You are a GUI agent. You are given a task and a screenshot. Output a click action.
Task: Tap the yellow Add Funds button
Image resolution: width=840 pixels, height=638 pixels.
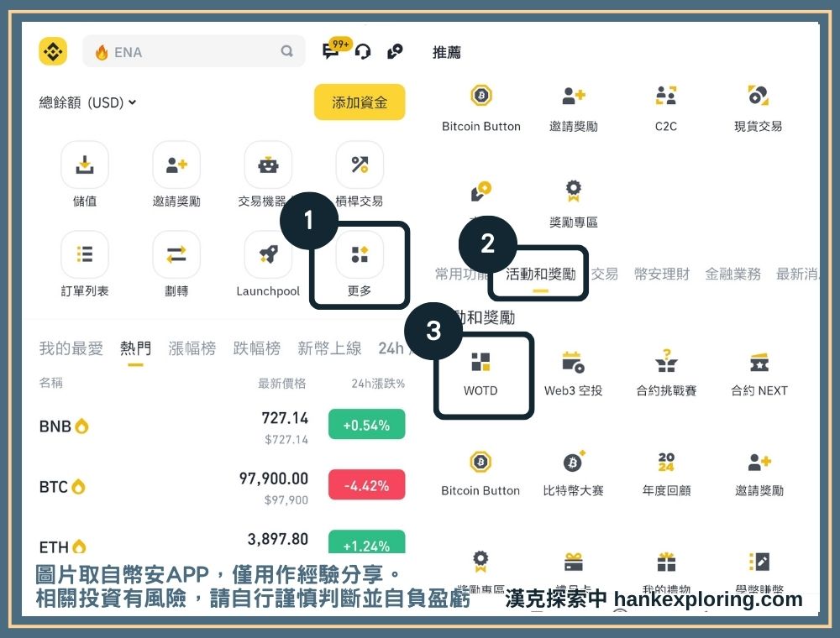(360, 102)
